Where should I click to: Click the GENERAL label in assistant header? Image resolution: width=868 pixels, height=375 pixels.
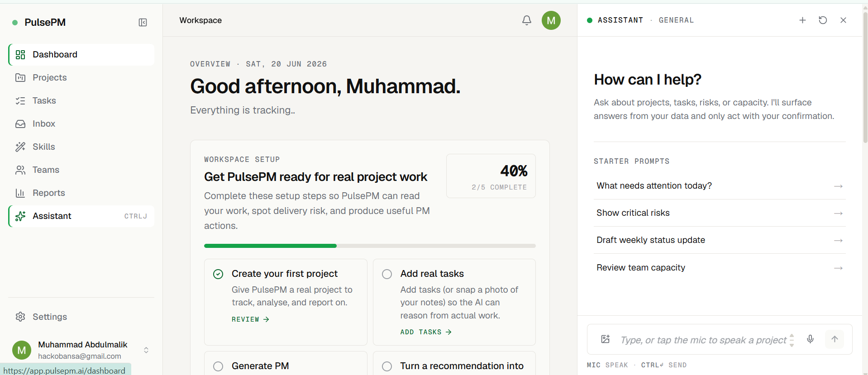676,20
